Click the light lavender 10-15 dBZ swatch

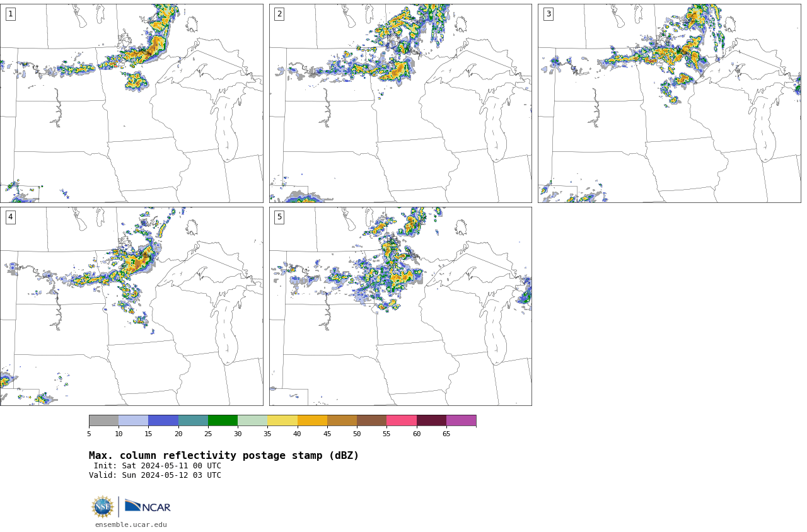[x=134, y=420]
